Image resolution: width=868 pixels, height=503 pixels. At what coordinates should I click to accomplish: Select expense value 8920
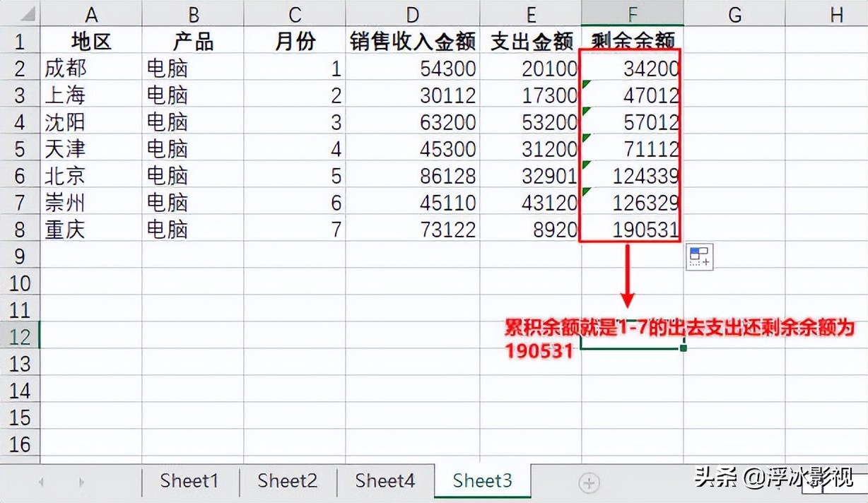coord(531,230)
